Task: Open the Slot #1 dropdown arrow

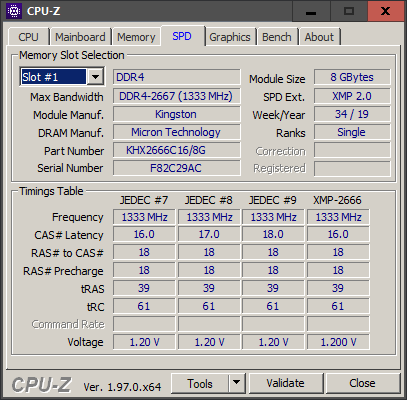Action: 95,77
